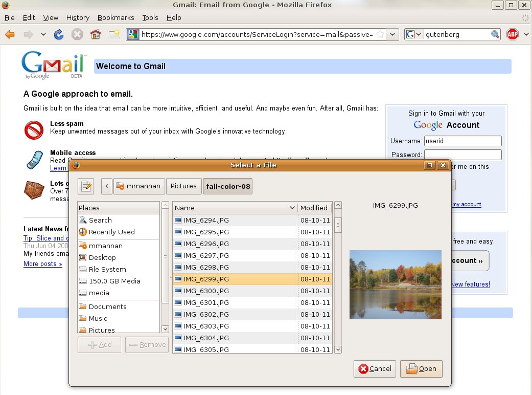This screenshot has height=395, width=532.
Task: Open the Adblock Plus dropdown arrow
Action: pos(526,34)
